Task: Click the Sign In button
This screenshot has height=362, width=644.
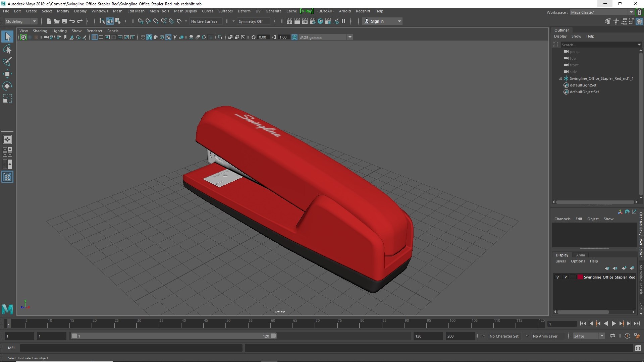Action: click(x=382, y=21)
